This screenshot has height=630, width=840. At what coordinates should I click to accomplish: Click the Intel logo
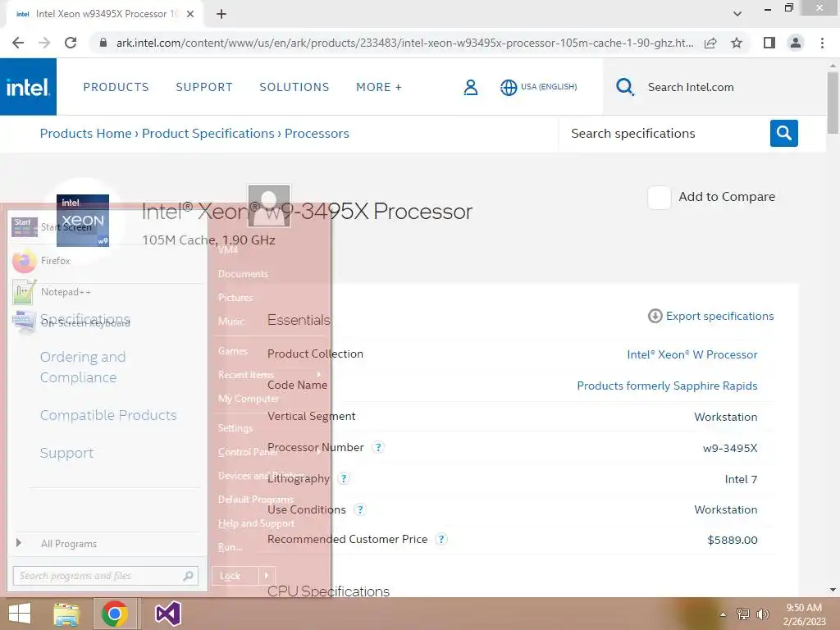click(x=28, y=87)
